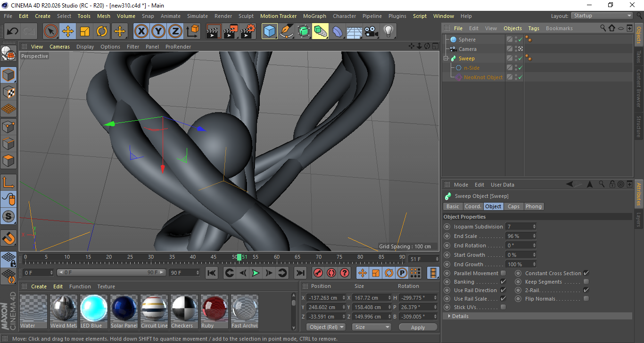
Task: Select the Ruby material swatch
Action: (215, 311)
